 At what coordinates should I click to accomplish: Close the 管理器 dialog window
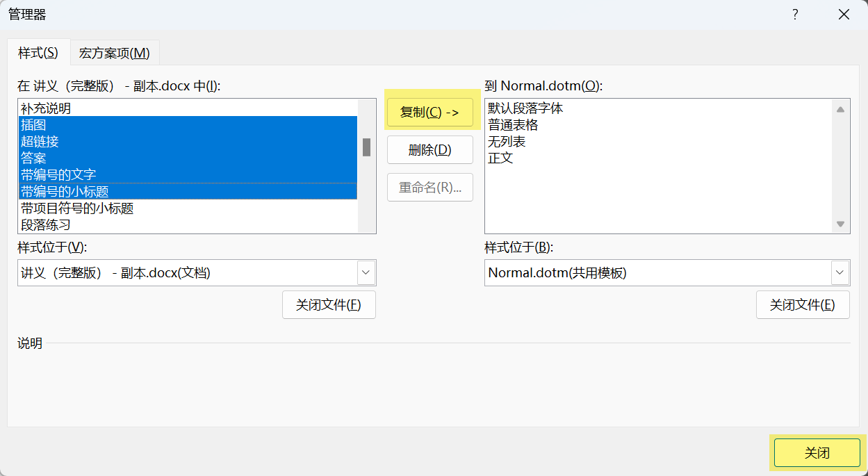844,15
